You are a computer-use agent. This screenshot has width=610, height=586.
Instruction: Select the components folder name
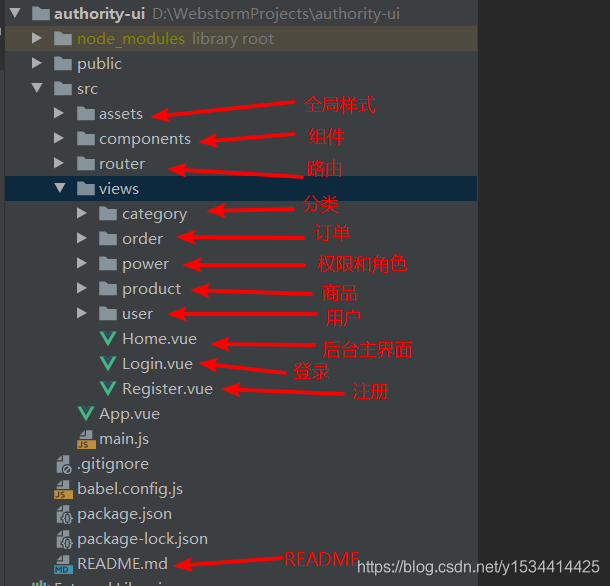click(145, 139)
